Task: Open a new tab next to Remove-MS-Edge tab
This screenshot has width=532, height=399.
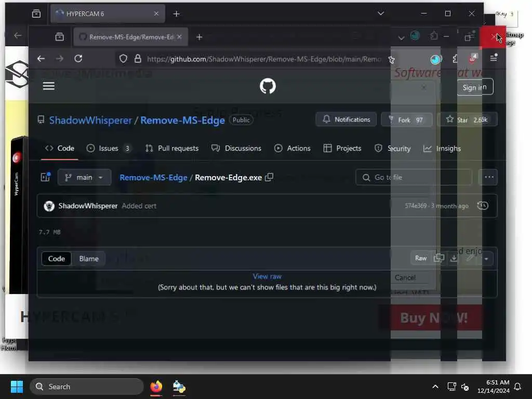Action: pyautogui.click(x=199, y=37)
